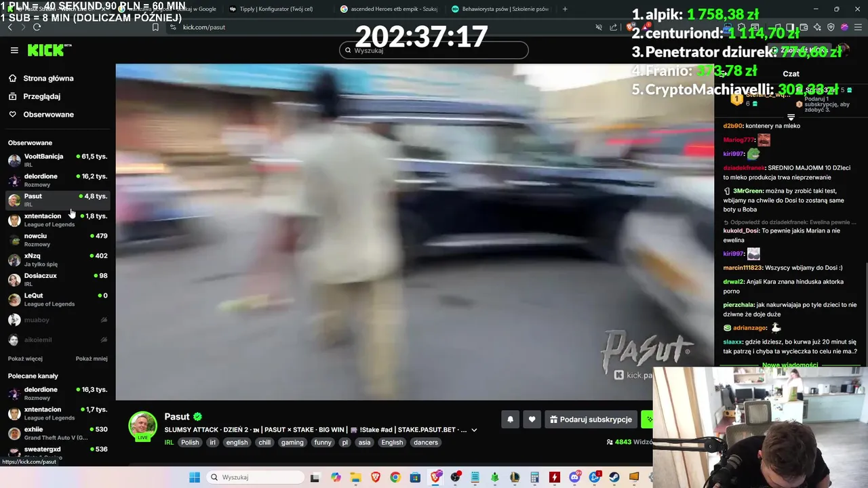Screen dimensions: 868x488
Task: Open Steam from taskbar
Action: coord(614,477)
